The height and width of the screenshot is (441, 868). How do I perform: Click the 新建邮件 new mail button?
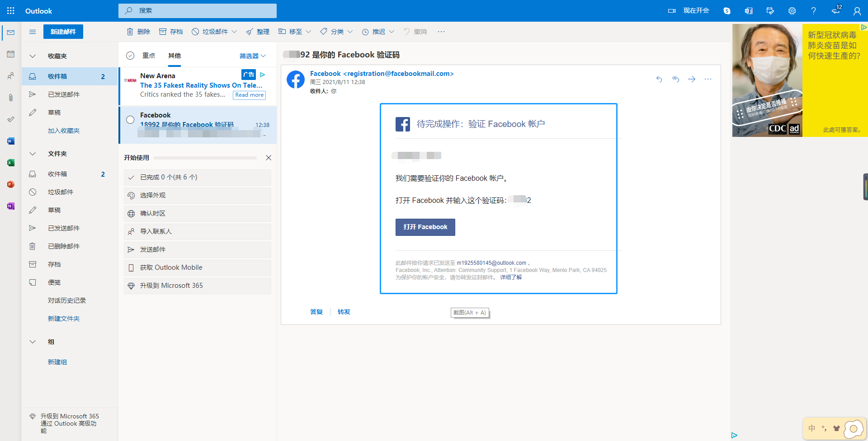63,32
